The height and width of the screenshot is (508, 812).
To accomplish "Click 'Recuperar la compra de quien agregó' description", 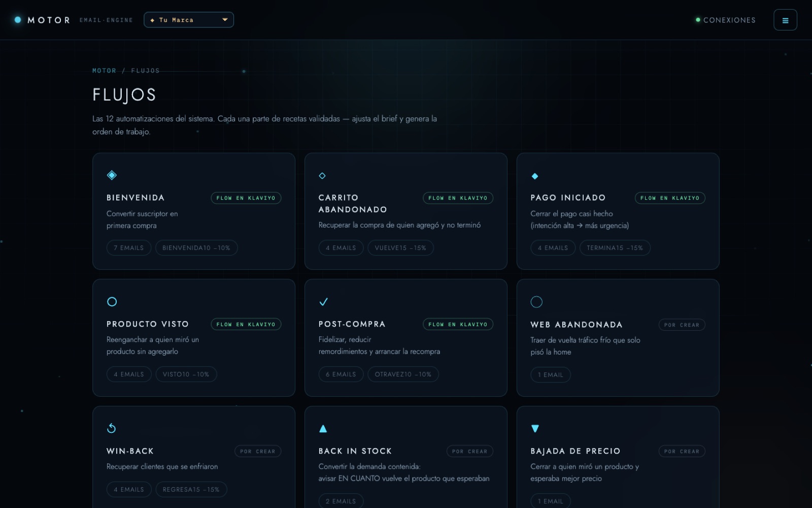I will [x=399, y=225].
